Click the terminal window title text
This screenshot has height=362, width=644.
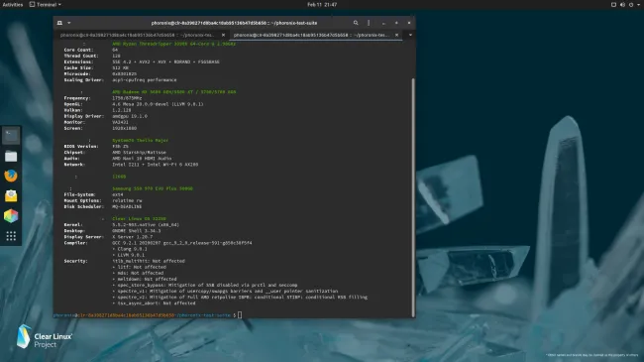234,23
